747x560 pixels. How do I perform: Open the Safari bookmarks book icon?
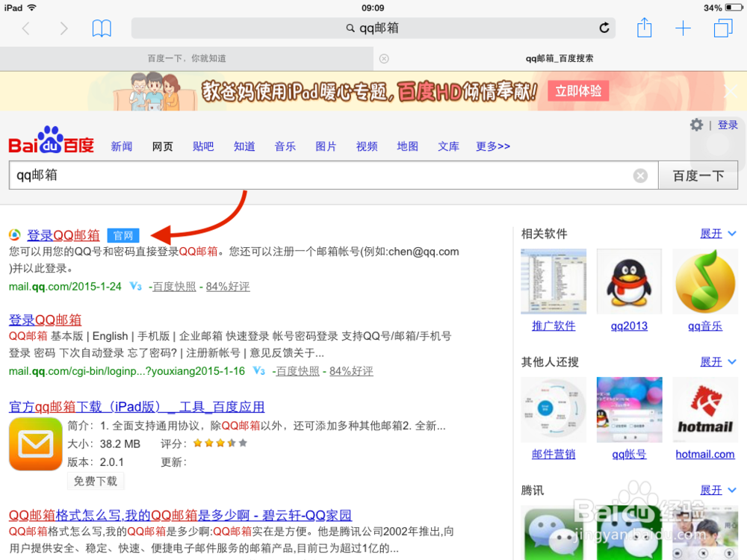102,28
